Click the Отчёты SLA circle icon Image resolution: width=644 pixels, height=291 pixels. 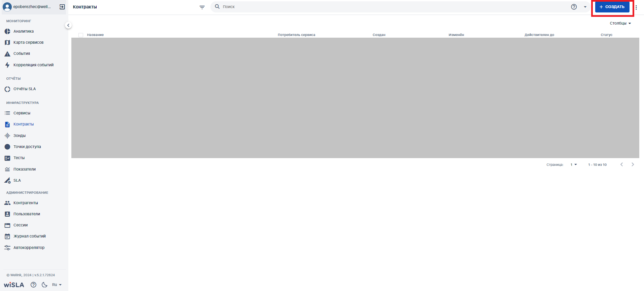(7, 89)
